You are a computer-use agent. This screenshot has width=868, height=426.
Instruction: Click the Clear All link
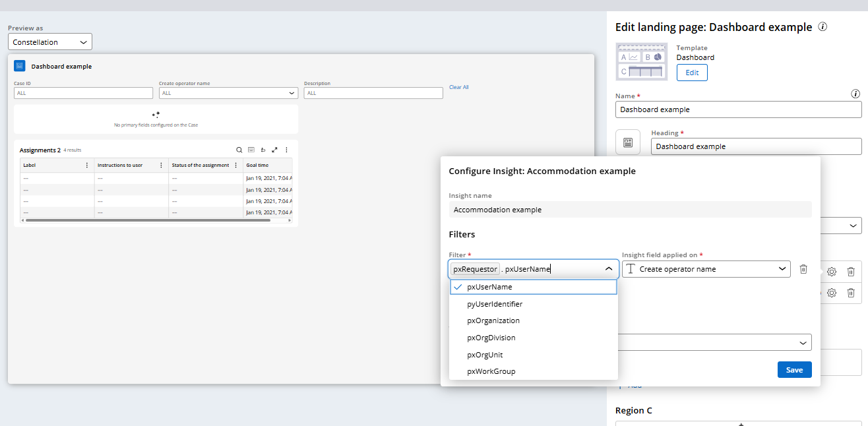(459, 86)
